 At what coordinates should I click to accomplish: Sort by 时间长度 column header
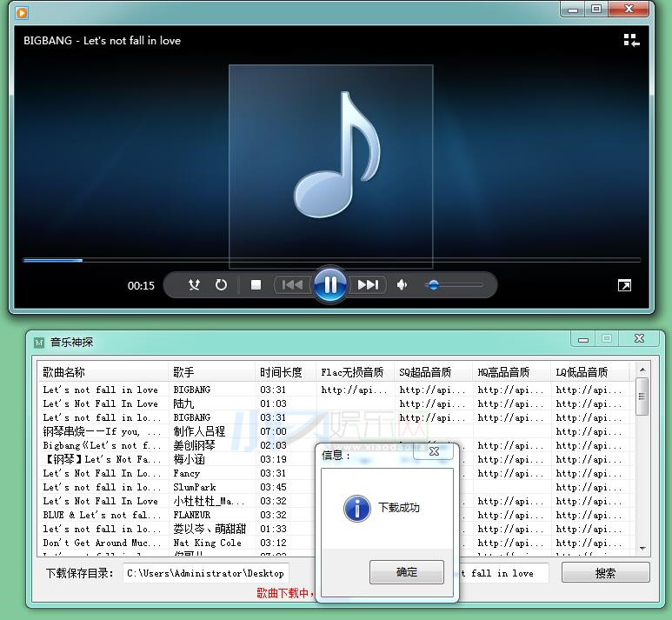(285, 372)
